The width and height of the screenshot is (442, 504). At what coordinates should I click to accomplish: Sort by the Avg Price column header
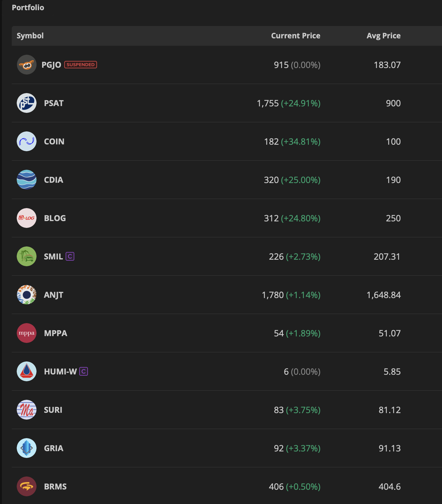383,36
